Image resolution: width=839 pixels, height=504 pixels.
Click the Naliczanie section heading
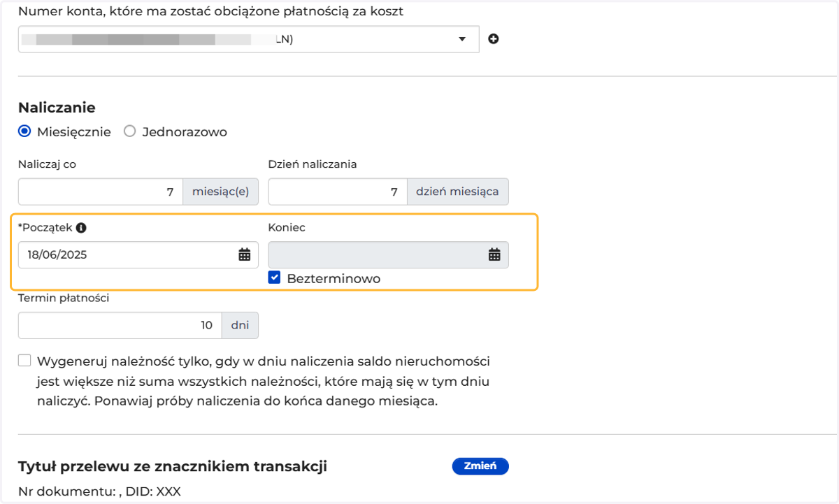(x=57, y=108)
